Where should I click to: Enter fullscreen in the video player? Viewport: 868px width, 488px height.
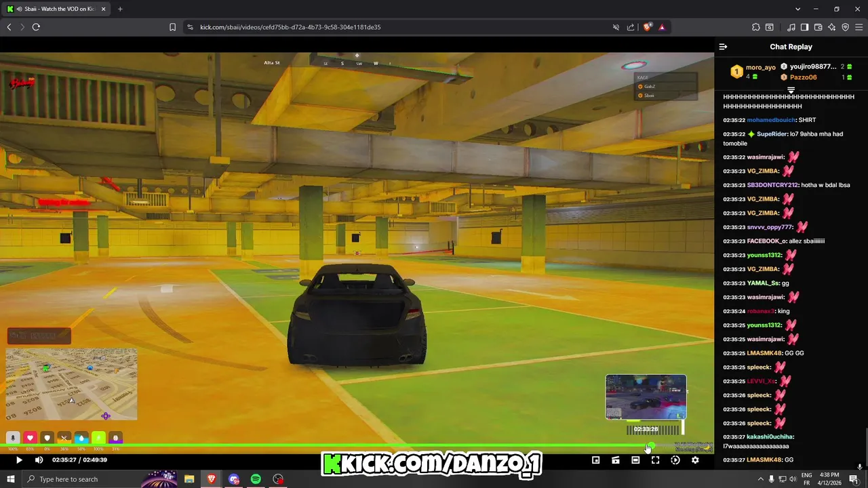click(x=655, y=460)
